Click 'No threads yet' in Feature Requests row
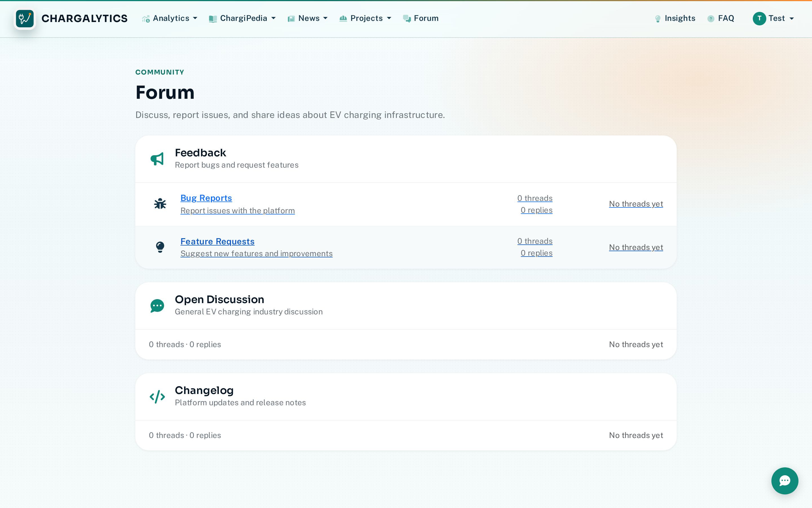 coord(636,247)
